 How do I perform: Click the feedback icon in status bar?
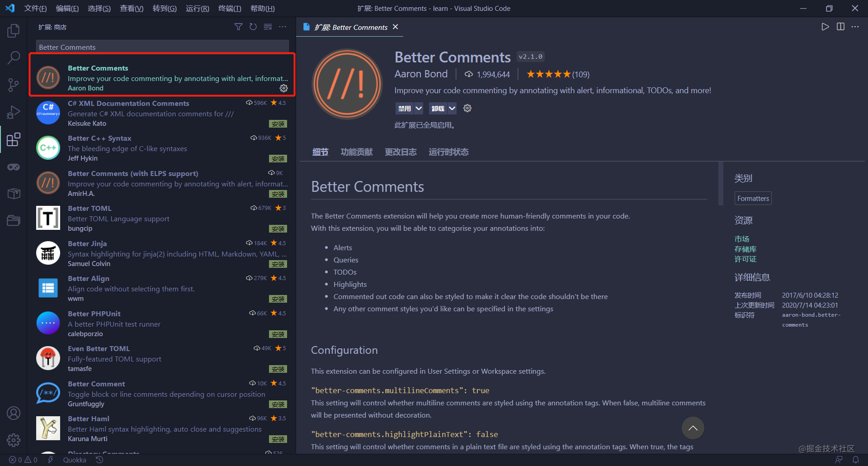[x=839, y=460]
